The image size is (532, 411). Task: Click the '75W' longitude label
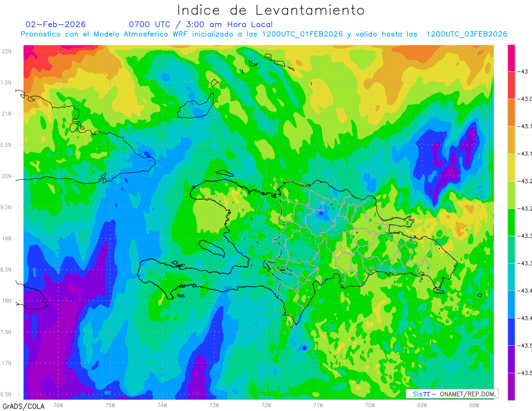110,405
